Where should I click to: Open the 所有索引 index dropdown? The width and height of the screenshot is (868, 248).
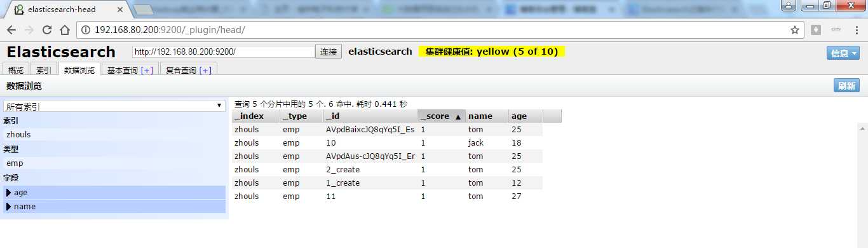coord(114,106)
